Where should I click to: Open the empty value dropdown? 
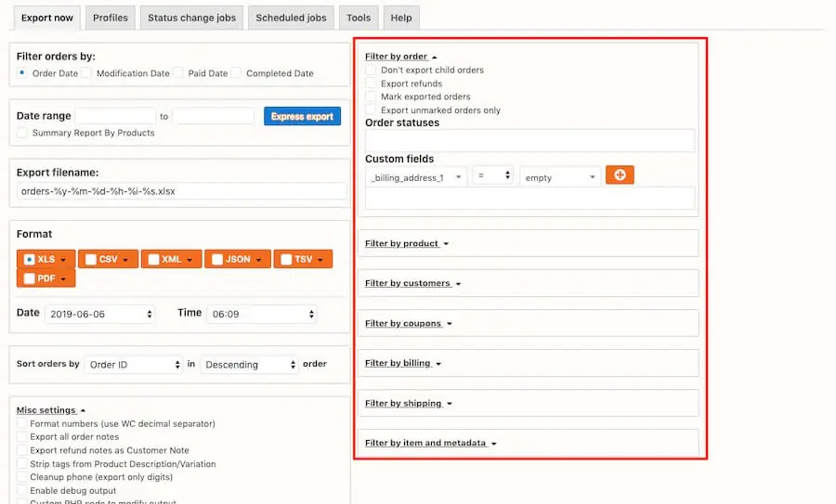pyautogui.click(x=560, y=177)
